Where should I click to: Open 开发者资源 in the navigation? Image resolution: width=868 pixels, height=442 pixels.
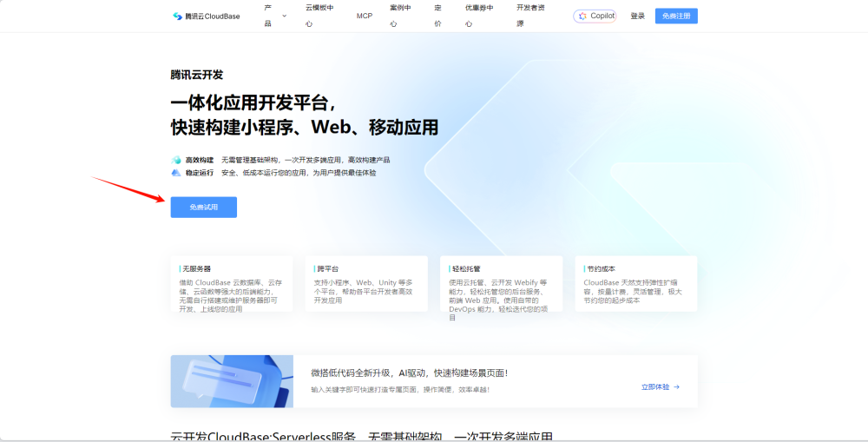pyautogui.click(x=530, y=16)
